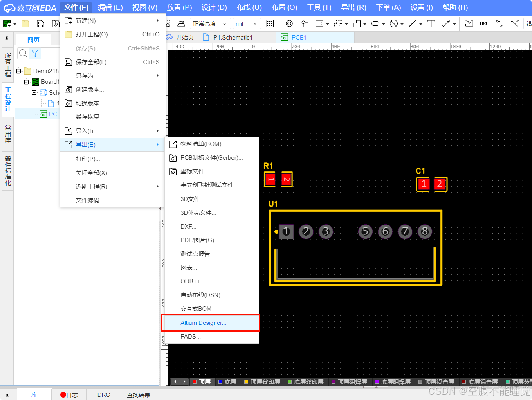Select the dashed region tool
This screenshot has height=400, width=532.
338,23
